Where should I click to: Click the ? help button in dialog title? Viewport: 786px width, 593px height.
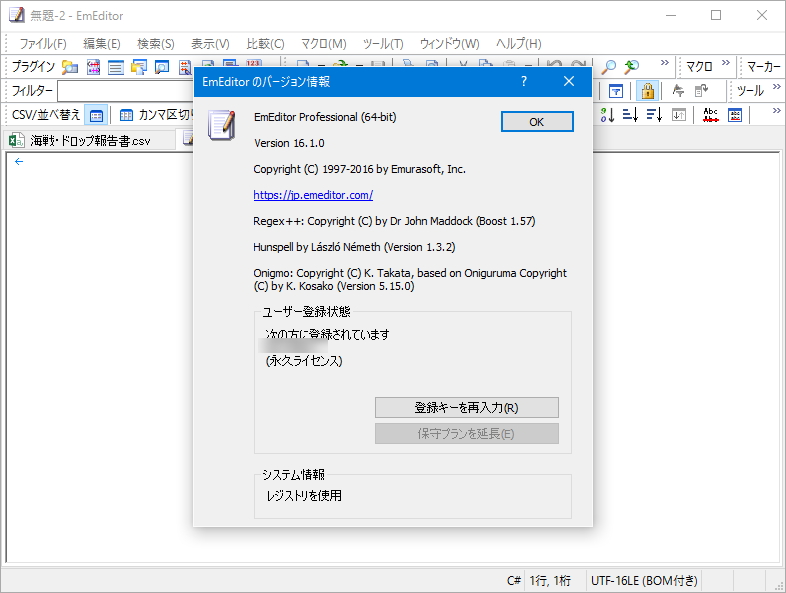(524, 81)
